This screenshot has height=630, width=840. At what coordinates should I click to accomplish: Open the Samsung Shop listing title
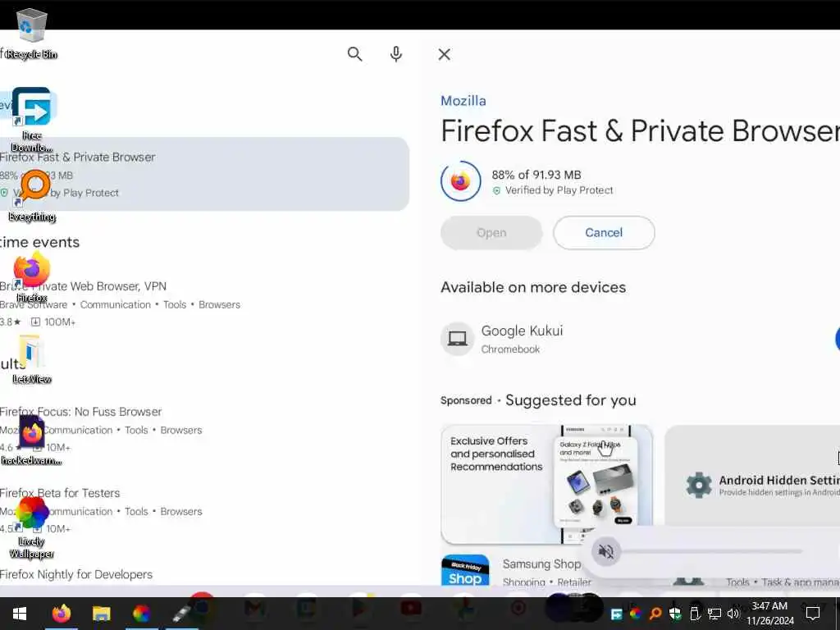[541, 564]
